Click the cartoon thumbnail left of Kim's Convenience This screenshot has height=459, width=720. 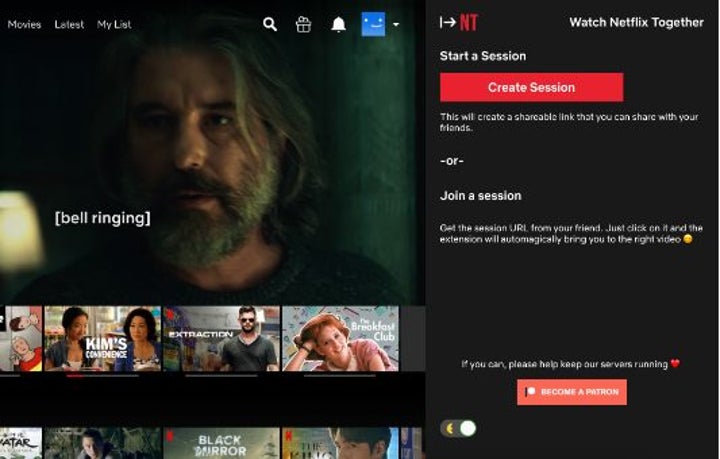[21, 339]
